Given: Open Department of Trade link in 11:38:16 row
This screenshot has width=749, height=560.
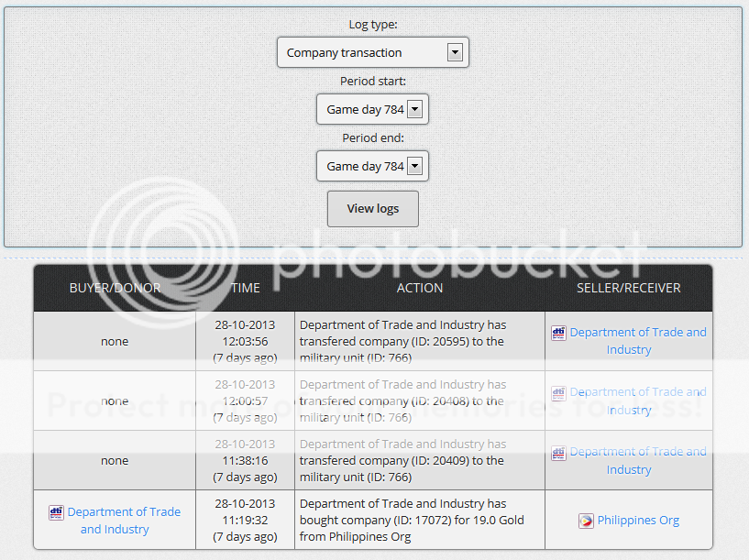Looking at the screenshot, I should click(x=638, y=461).
